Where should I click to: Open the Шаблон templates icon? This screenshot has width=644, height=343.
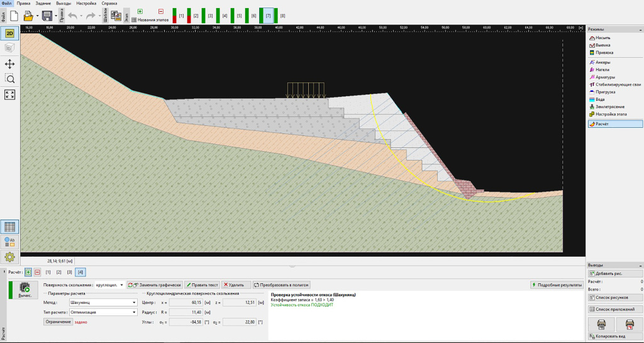tap(116, 16)
